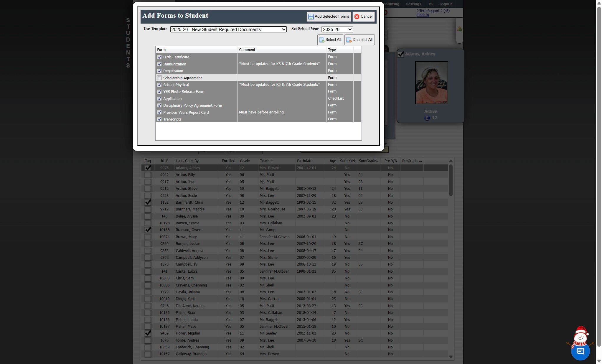Sort the list by the Birthdate column header

(304, 161)
